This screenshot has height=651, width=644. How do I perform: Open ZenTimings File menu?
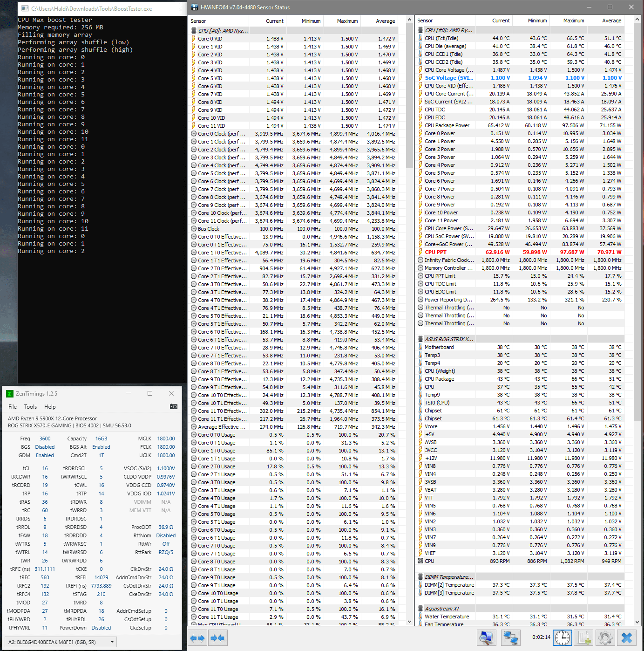point(13,407)
